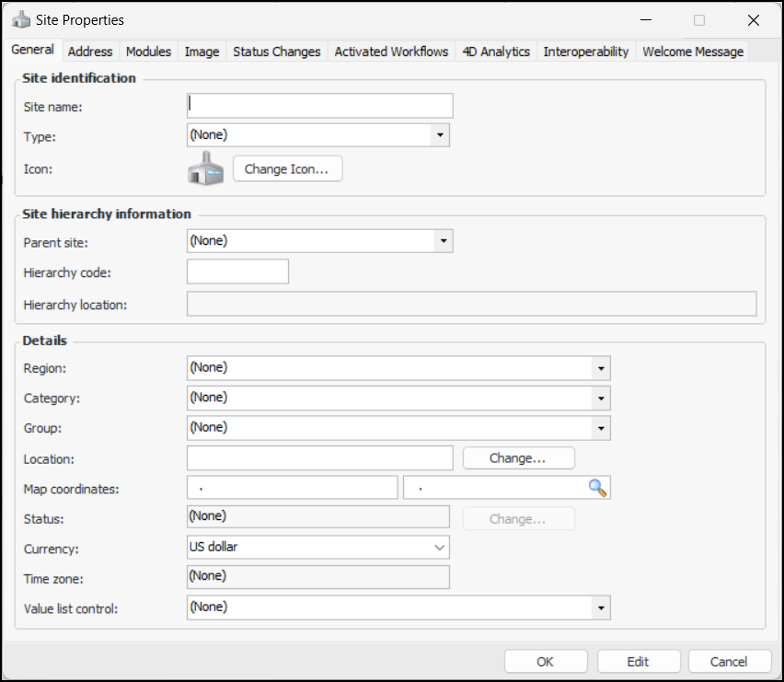Open the Modules tab
The height and width of the screenshot is (682, 784).
pyautogui.click(x=148, y=52)
